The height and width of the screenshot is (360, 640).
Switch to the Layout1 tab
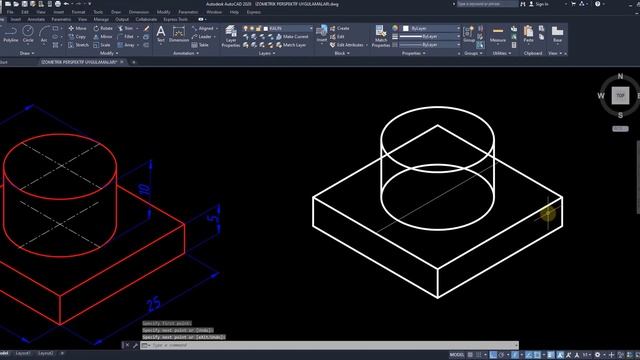click(23, 353)
